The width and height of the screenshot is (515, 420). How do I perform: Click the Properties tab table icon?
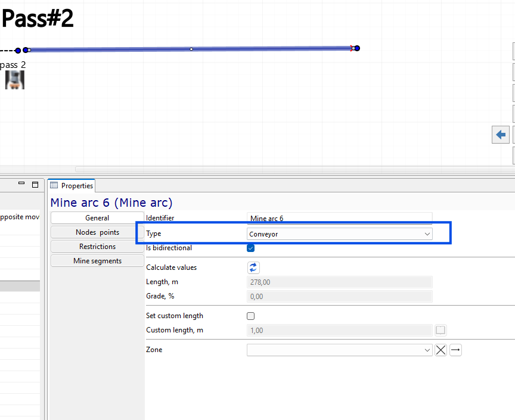[54, 185]
